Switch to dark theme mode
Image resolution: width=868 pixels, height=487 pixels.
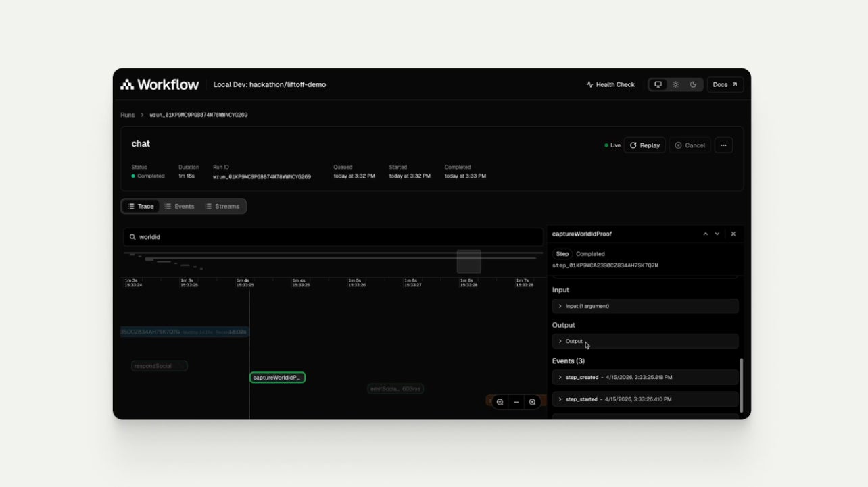[x=693, y=84]
